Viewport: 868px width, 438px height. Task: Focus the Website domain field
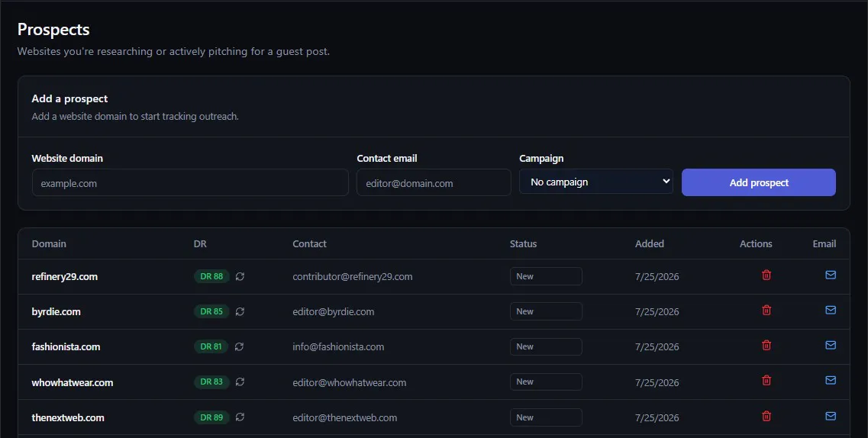tap(190, 182)
